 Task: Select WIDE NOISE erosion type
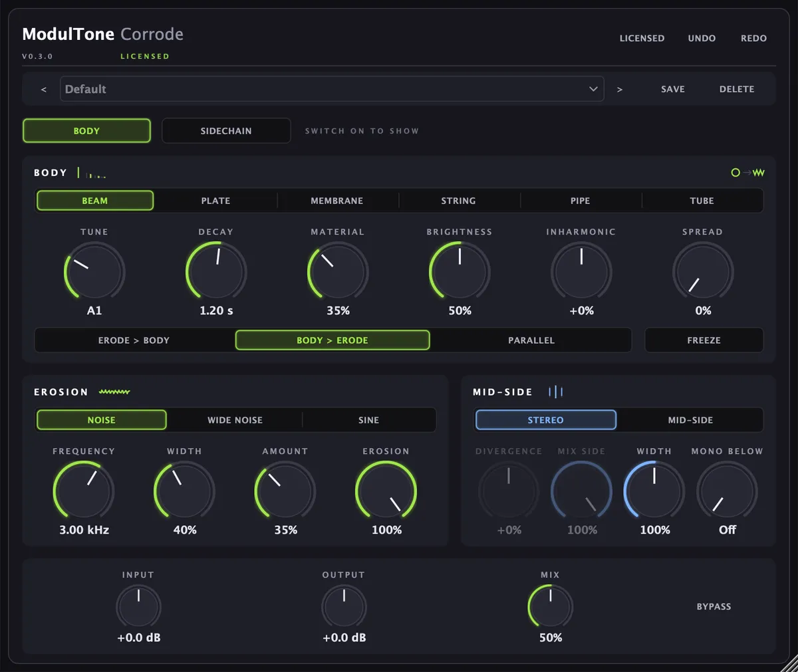(235, 420)
